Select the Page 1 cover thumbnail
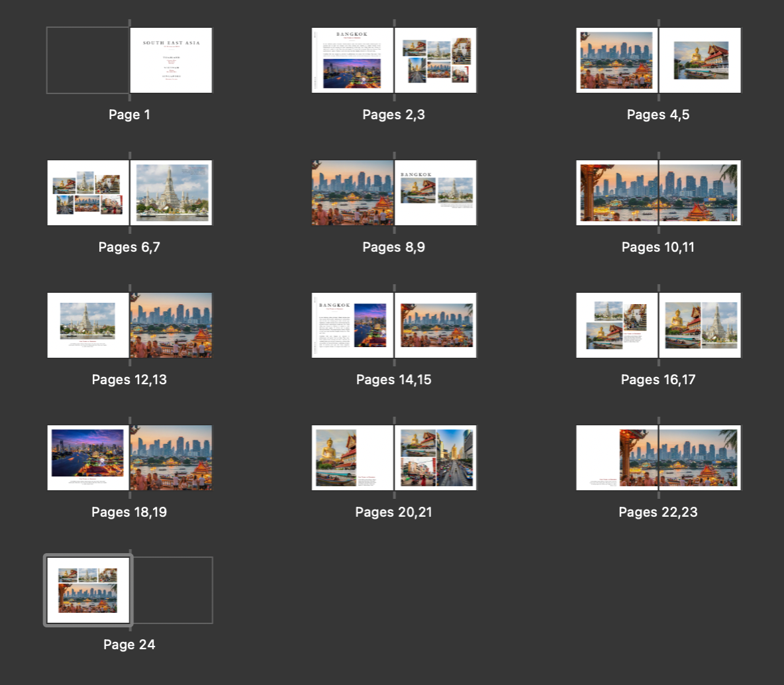784x685 pixels. tap(171, 60)
